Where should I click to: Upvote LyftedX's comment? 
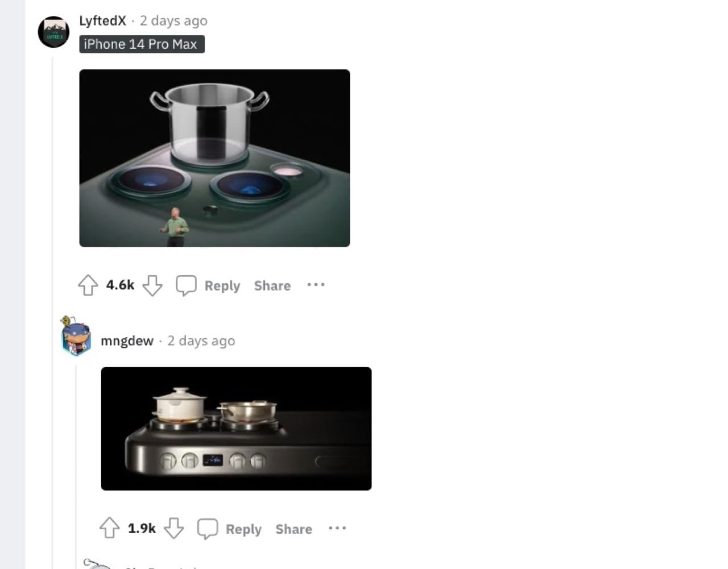(x=88, y=285)
